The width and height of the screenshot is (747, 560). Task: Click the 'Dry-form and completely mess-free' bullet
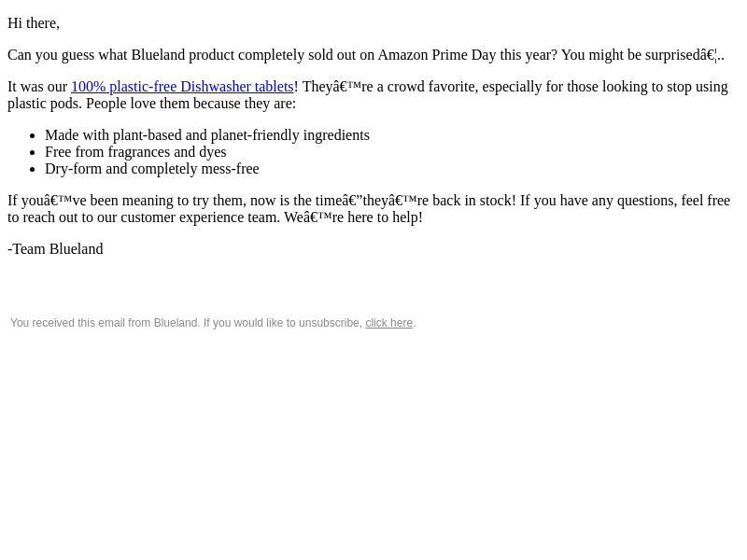pos(152,169)
